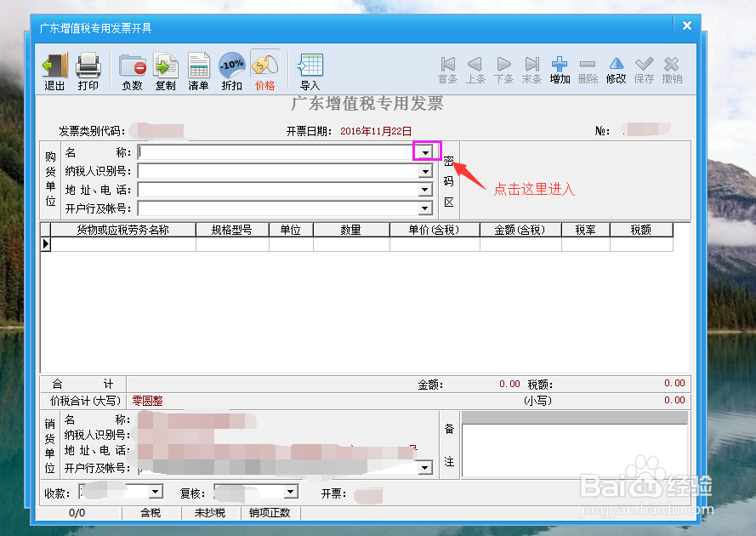Click the 开票日期 date 2016年11月22日

click(x=376, y=131)
